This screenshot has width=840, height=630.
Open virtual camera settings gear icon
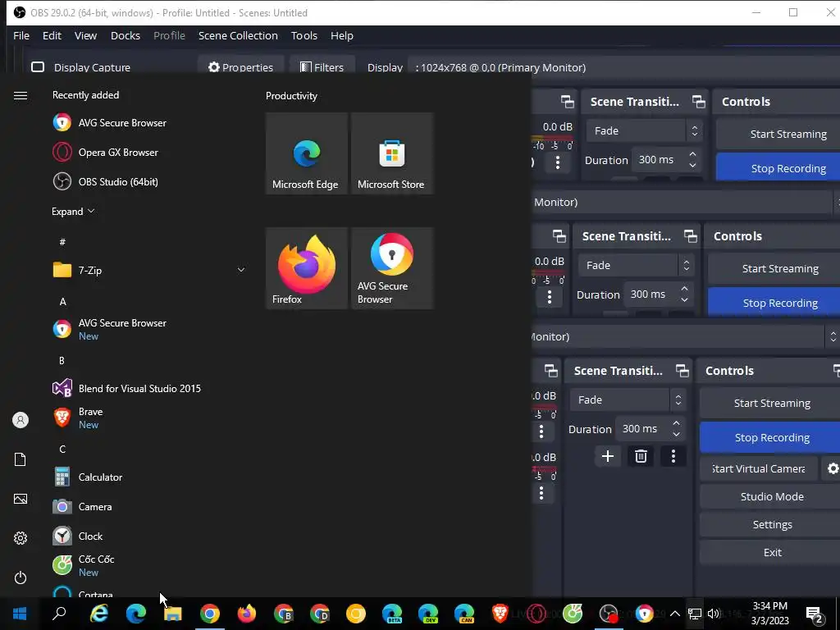(833, 468)
